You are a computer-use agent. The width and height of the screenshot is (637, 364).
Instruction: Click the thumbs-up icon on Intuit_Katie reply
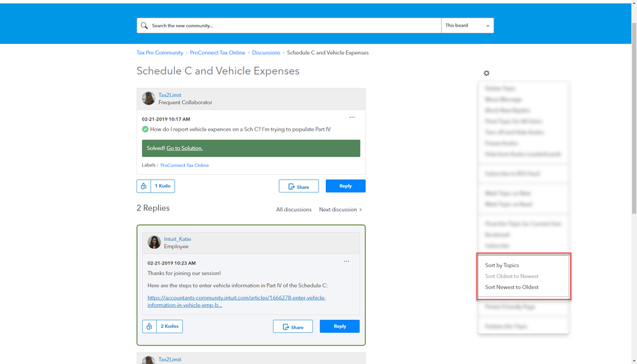149,326
